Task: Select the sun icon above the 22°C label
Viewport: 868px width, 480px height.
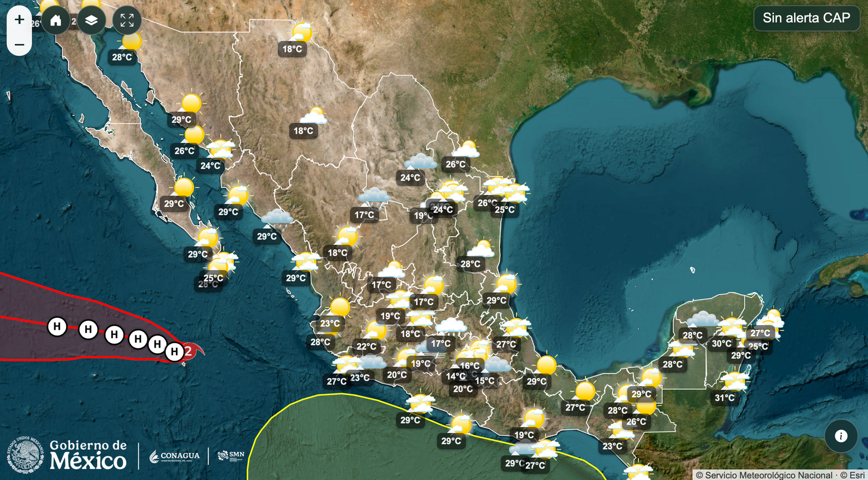Action: (376, 330)
